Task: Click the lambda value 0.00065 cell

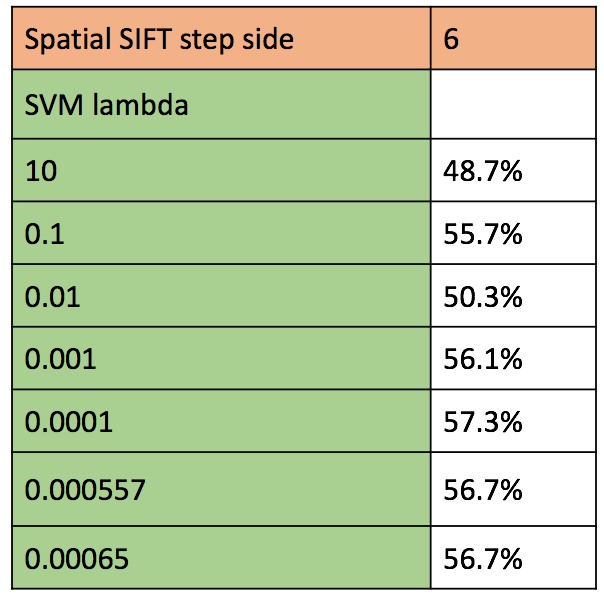Action: coord(220,558)
